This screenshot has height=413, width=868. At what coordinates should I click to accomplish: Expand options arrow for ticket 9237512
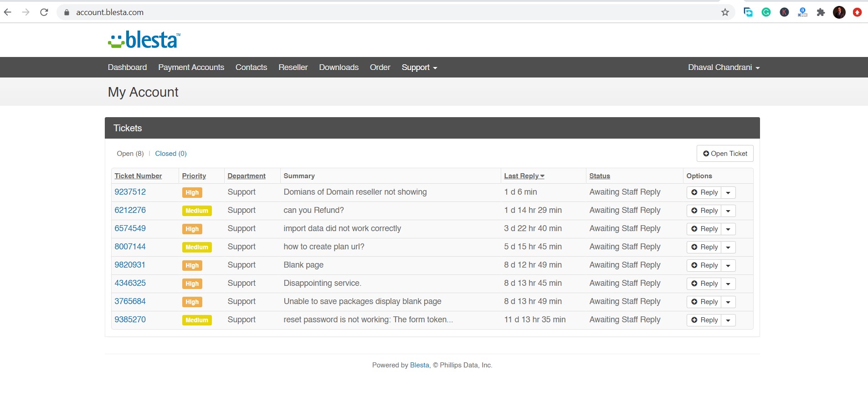[x=728, y=192]
